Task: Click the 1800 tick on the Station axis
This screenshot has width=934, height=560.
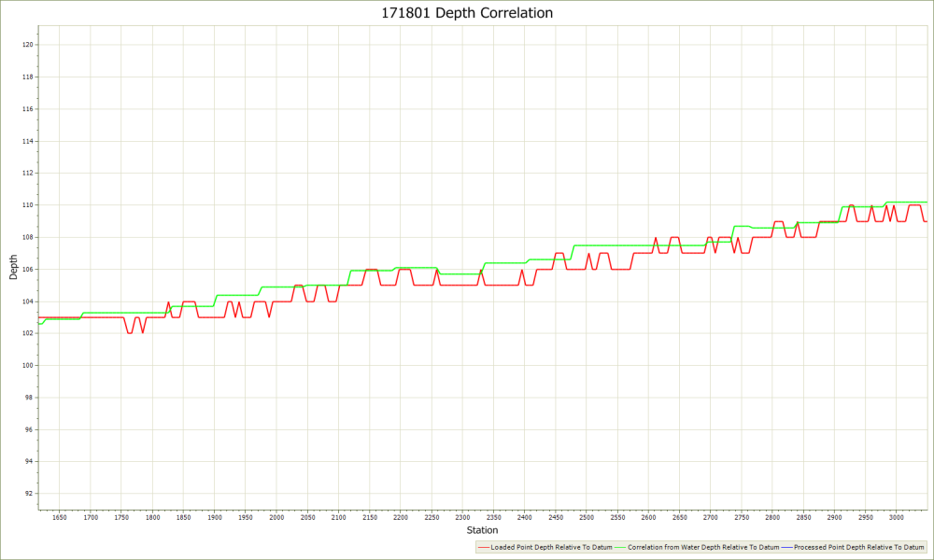Action: tap(152, 517)
